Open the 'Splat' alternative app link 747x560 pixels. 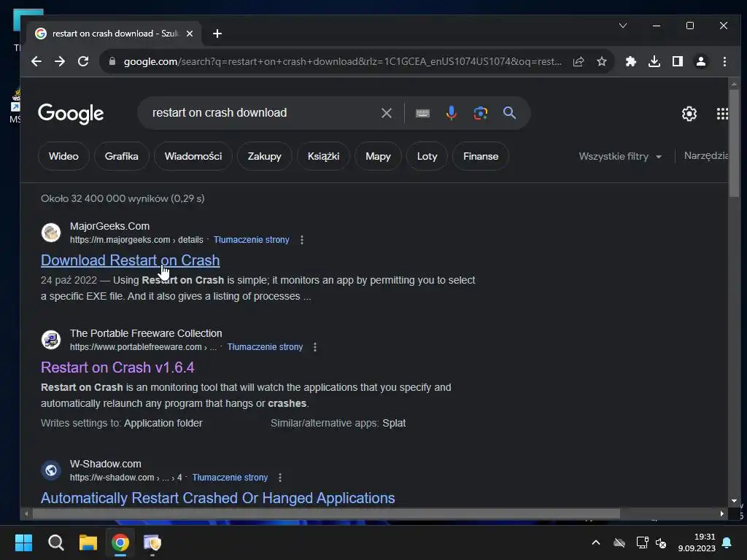coord(394,424)
